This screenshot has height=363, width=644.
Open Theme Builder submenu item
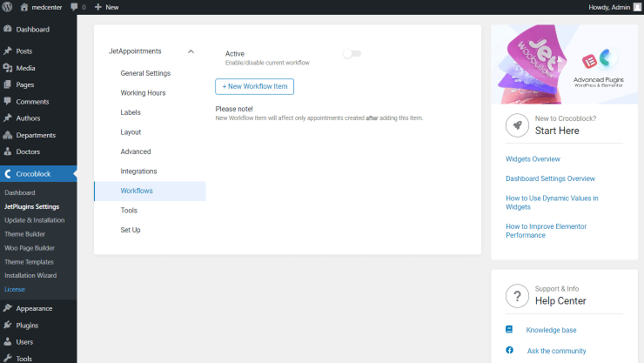pyautogui.click(x=24, y=234)
